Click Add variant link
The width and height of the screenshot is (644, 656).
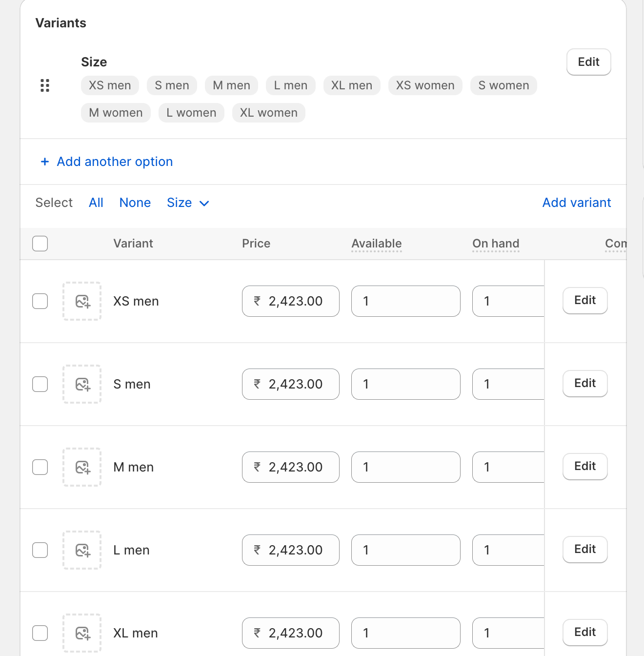(x=577, y=203)
